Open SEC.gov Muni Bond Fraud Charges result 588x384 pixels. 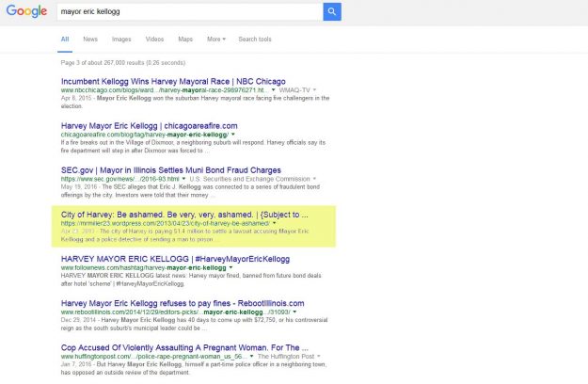(171, 170)
